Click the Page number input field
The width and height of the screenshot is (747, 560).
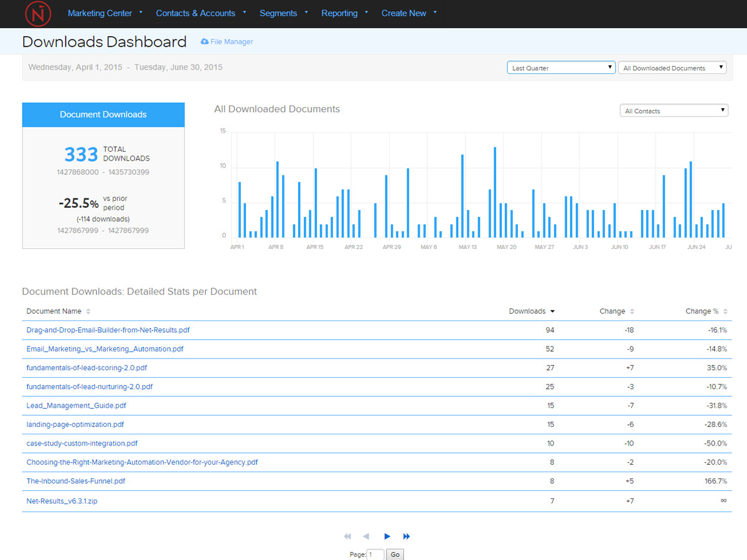(375, 554)
